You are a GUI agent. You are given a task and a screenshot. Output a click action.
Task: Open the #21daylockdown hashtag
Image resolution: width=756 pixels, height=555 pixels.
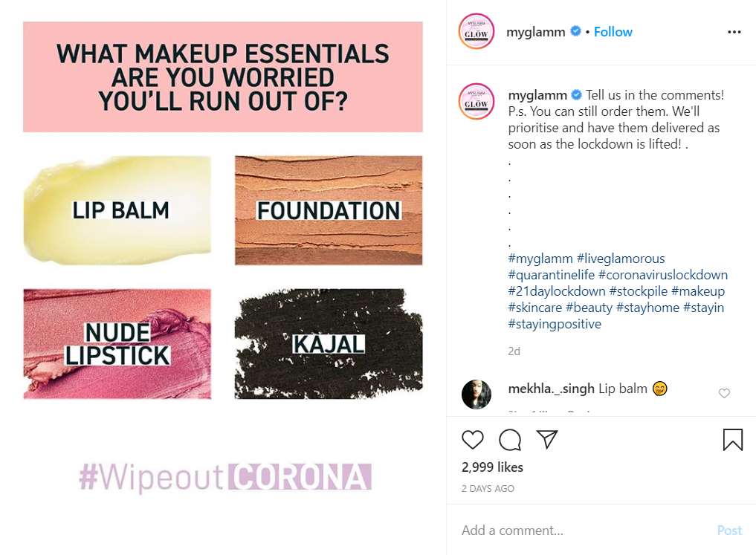556,291
